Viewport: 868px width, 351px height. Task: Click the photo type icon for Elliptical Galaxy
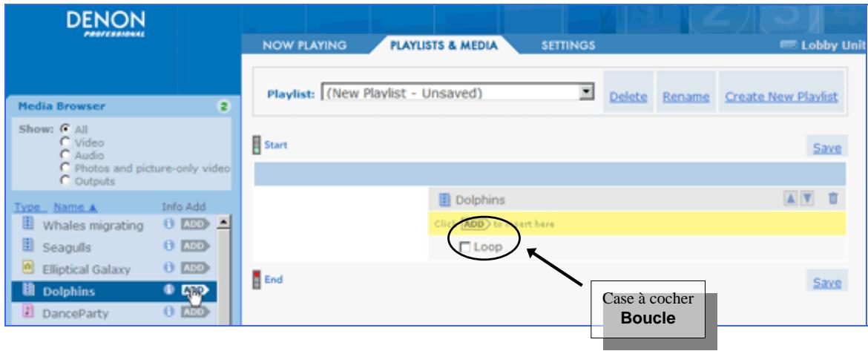click(x=27, y=268)
